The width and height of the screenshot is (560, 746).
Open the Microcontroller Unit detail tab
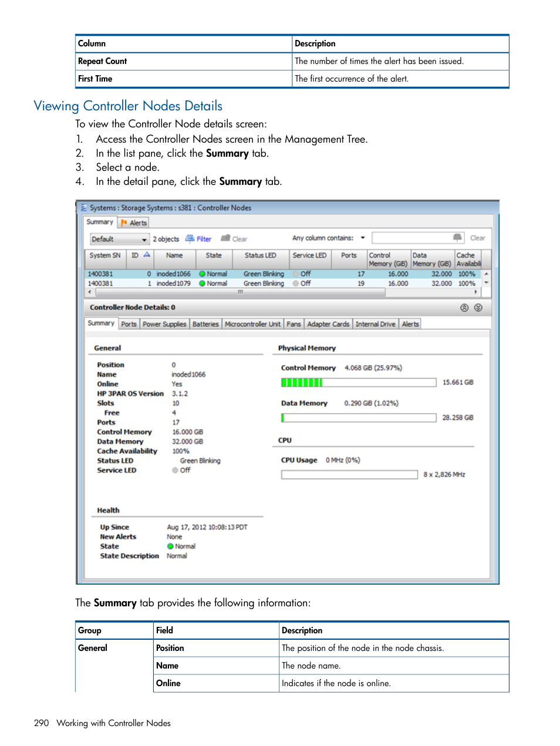(x=252, y=324)
